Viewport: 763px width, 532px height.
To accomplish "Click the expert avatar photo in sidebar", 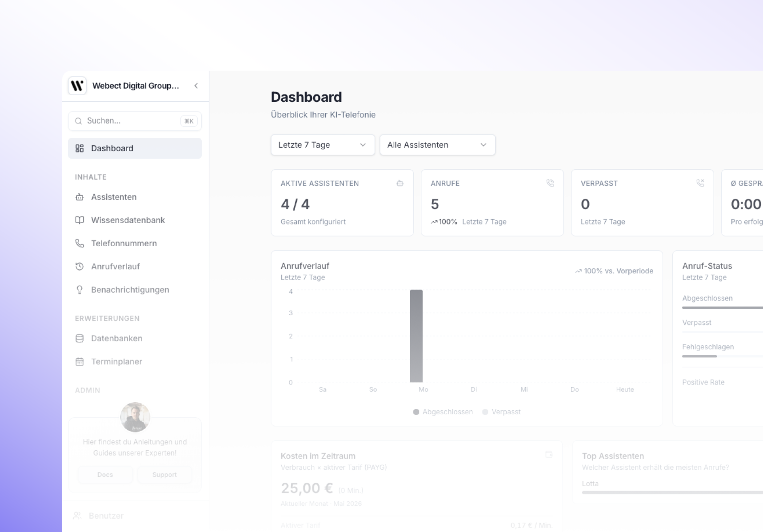I will pyautogui.click(x=135, y=417).
